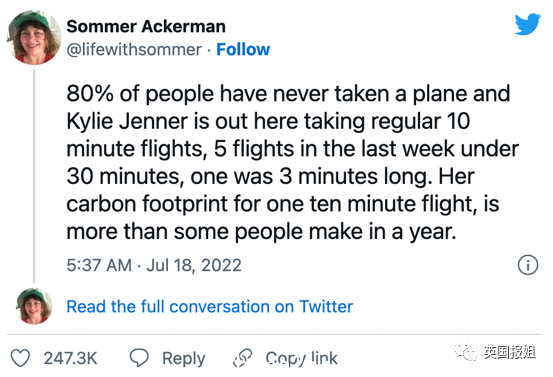Viewport: 553px width, 377px height.
Task: Click the small avatar beside conversation link
Action: (x=34, y=306)
